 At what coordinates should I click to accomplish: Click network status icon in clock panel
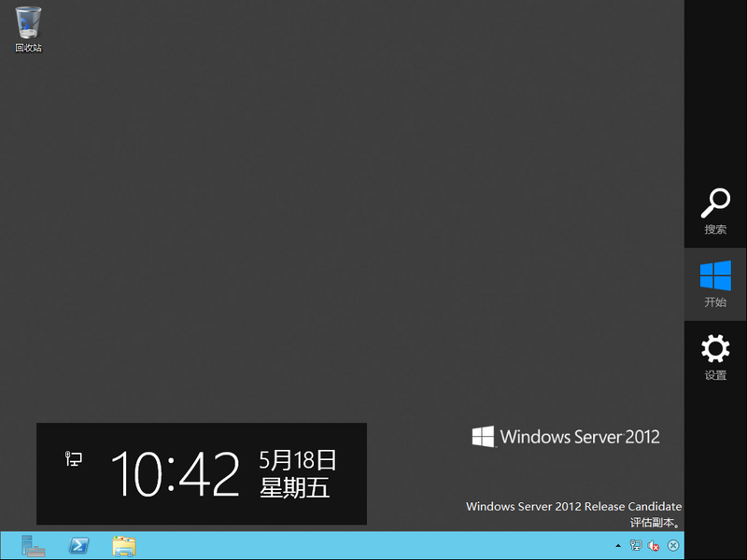[x=74, y=459]
